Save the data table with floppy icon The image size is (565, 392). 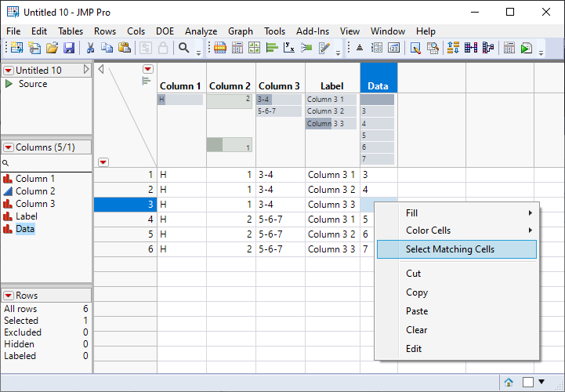point(69,48)
